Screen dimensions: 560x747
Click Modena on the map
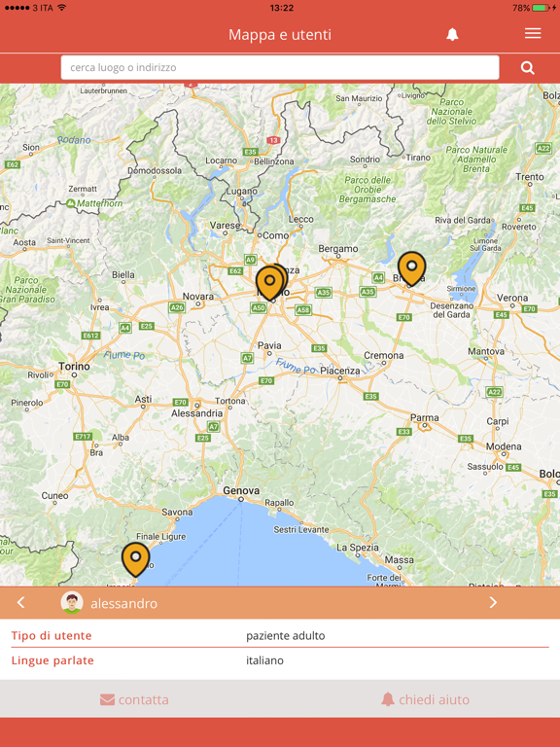pyautogui.click(x=504, y=446)
